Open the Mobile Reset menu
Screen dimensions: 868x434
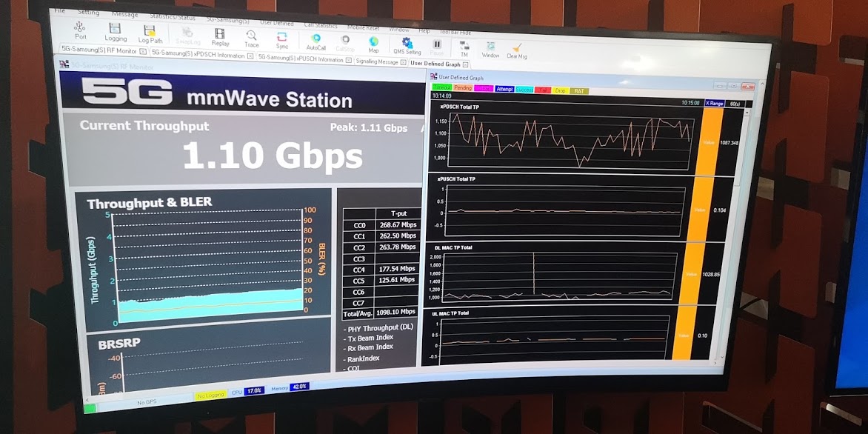point(363,27)
